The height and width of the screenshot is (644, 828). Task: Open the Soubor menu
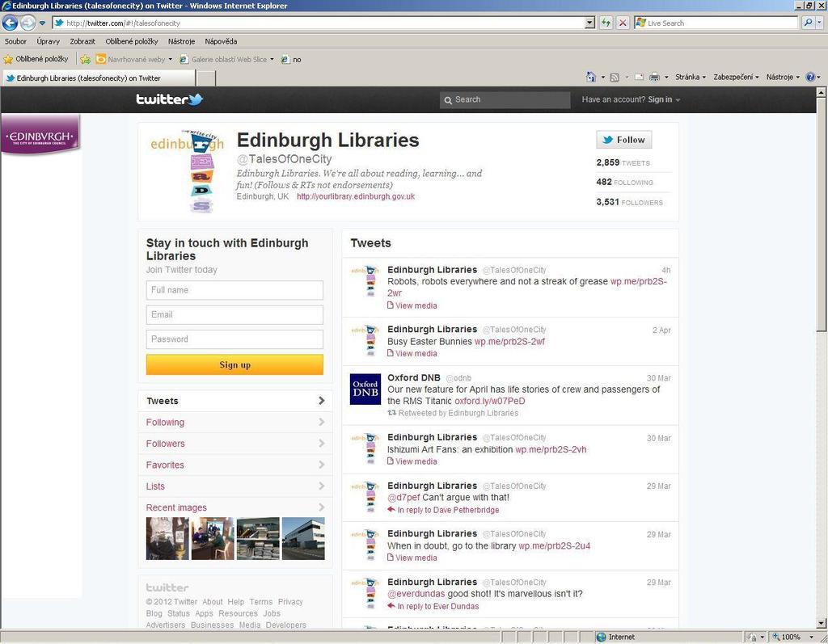tap(15, 41)
